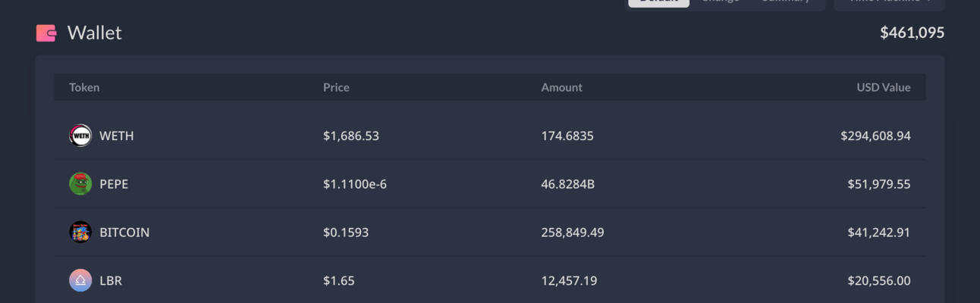
Task: Click the LBR token logo
Action: tap(80, 281)
